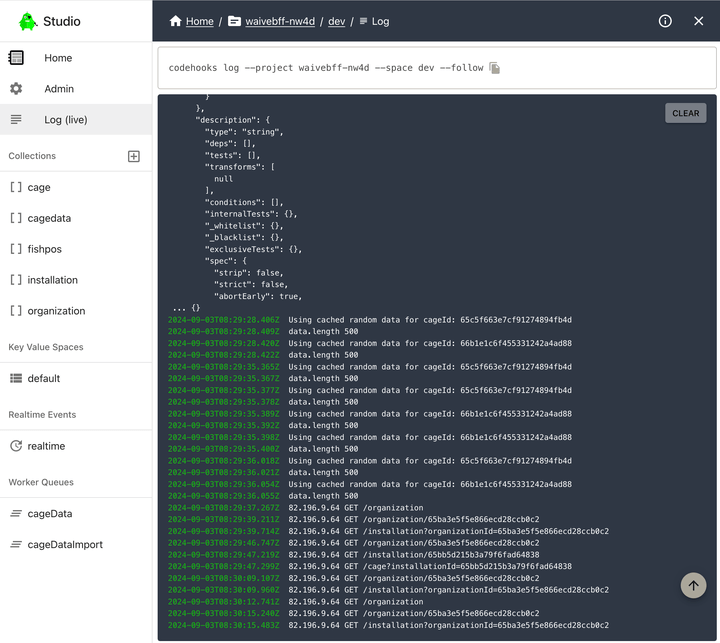The height and width of the screenshot is (643, 720).
Task: Click the Collections section heading
Action: tap(32, 156)
